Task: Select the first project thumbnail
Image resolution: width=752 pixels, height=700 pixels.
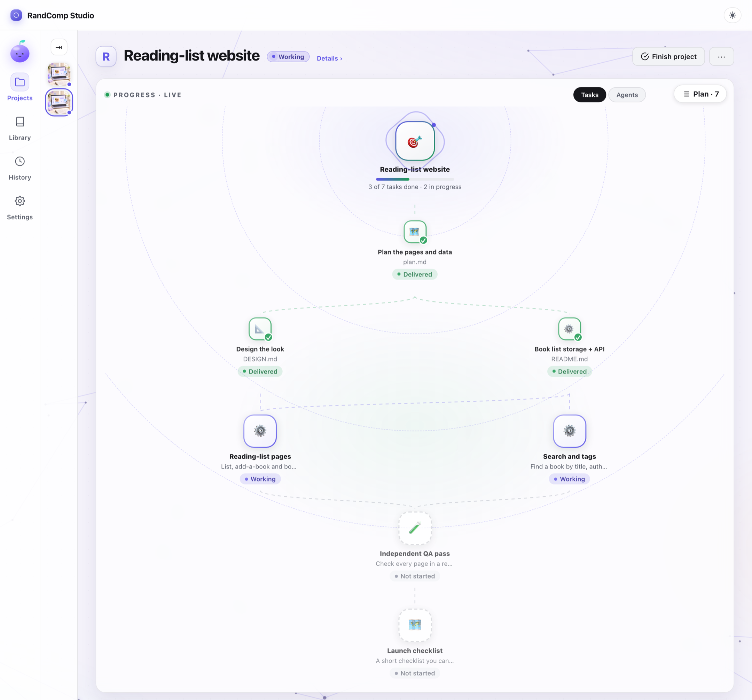Action: pyautogui.click(x=59, y=74)
